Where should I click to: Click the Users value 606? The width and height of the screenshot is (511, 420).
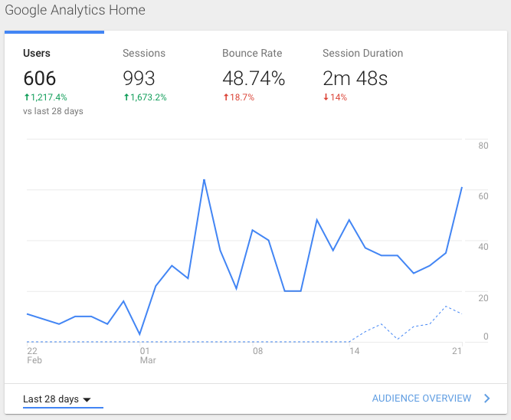pyautogui.click(x=39, y=78)
